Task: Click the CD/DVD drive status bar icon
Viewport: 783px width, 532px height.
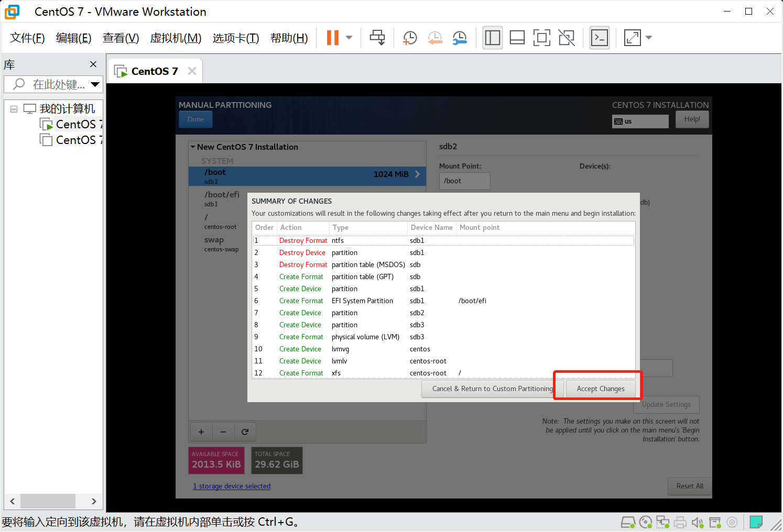Action: point(646,522)
